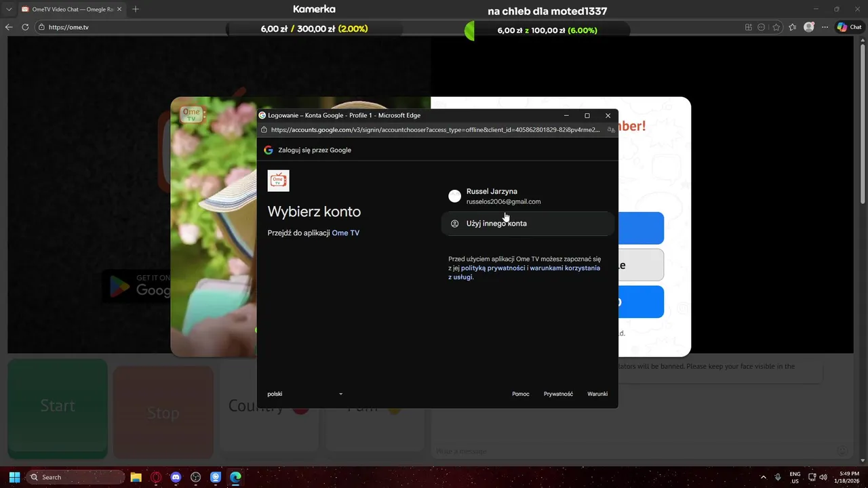Screen dimensions: 868x488
Task: Open the 'Pomoc' footer link
Action: pos(521,394)
